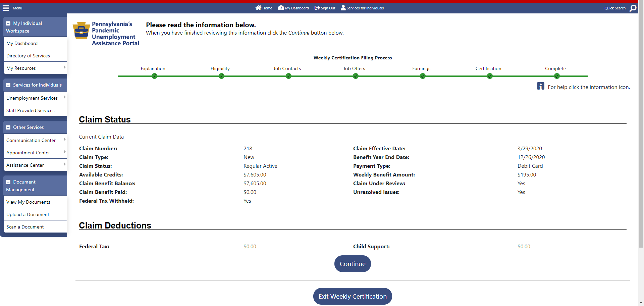The image size is (644, 306).
Task: Collapse the Other Services section
Action: [8, 127]
